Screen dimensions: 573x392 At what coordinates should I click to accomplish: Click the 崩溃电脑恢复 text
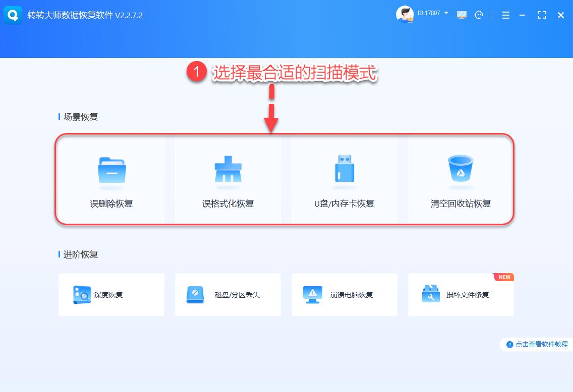tap(352, 295)
